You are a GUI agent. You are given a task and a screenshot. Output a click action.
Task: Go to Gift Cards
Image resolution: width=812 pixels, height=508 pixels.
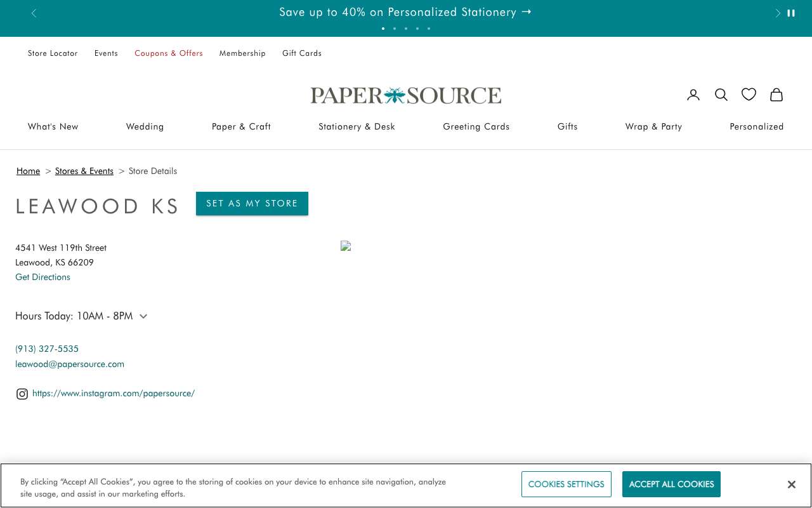coord(302,53)
